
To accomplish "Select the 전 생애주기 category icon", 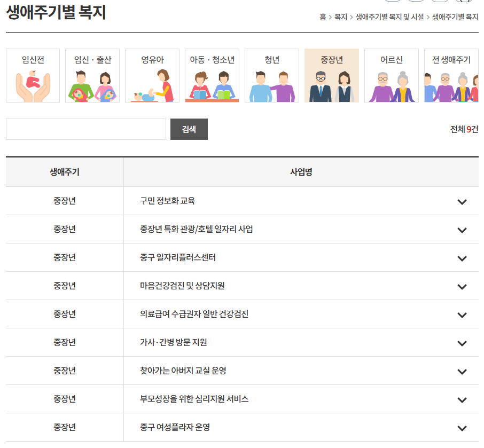I will coord(451,76).
